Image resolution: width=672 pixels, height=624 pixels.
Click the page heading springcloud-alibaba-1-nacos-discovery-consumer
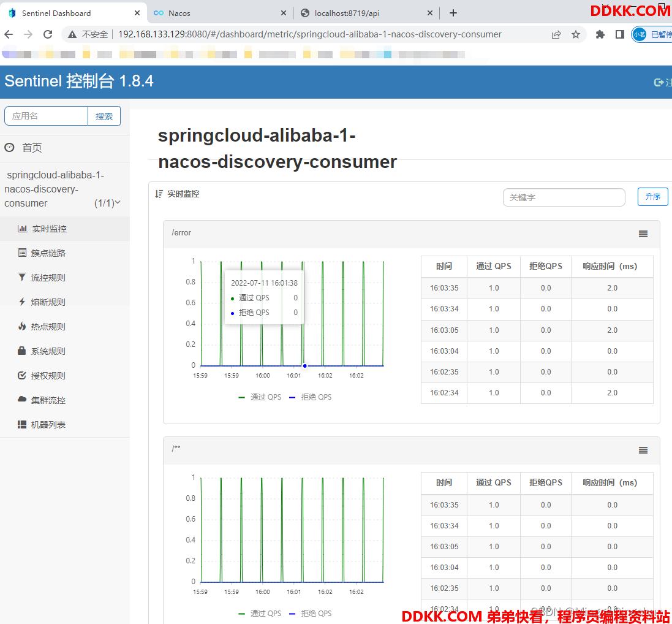[277, 148]
